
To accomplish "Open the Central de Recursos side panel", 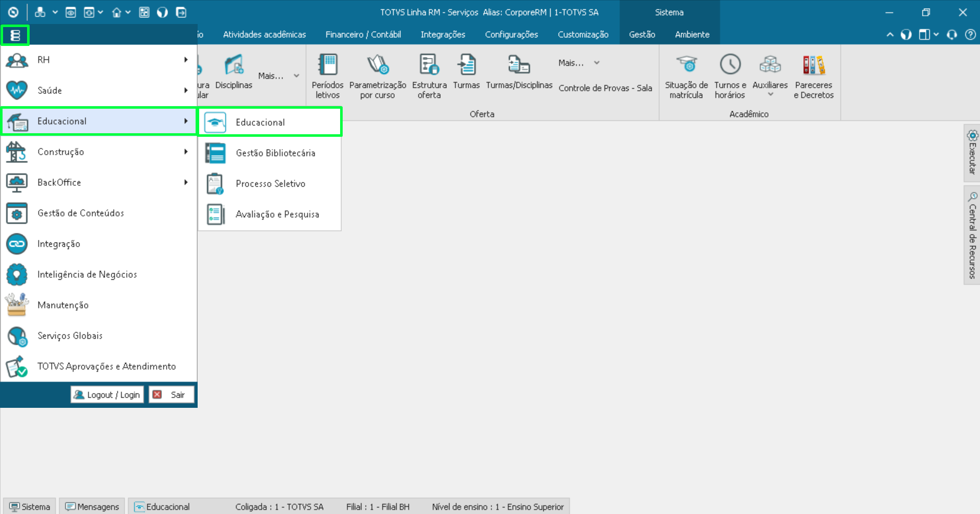I will [x=972, y=235].
